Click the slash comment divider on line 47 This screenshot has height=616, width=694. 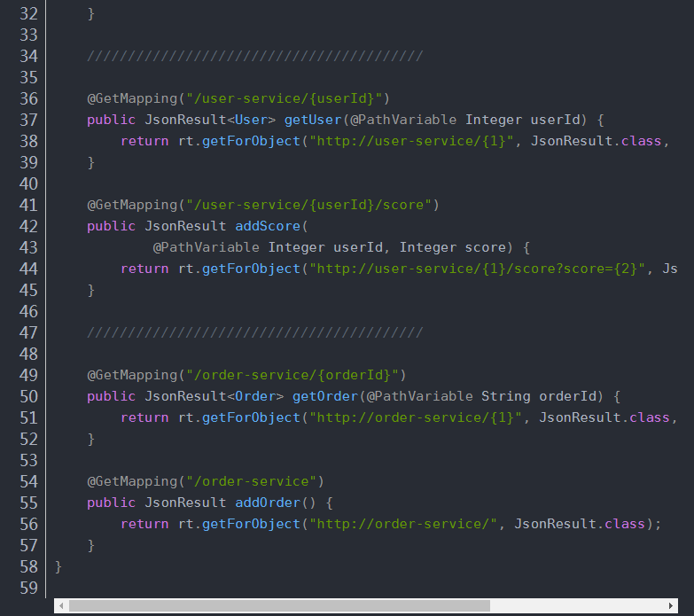[255, 332]
